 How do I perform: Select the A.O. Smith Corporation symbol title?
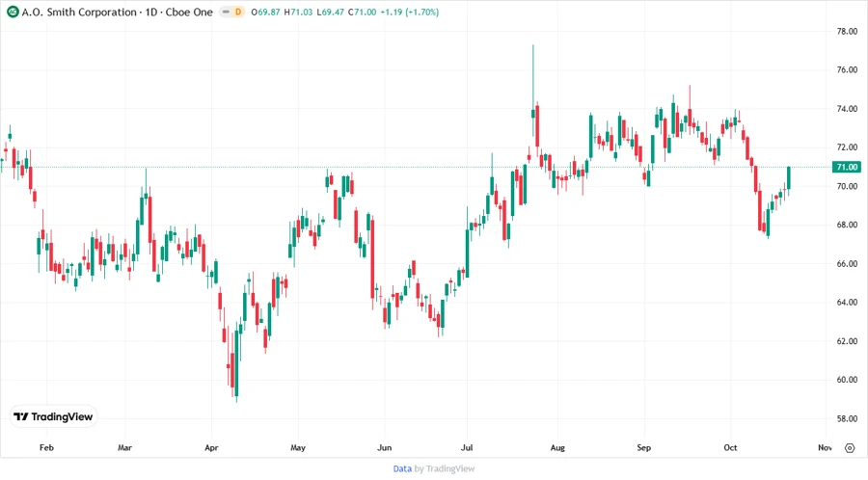79,13
